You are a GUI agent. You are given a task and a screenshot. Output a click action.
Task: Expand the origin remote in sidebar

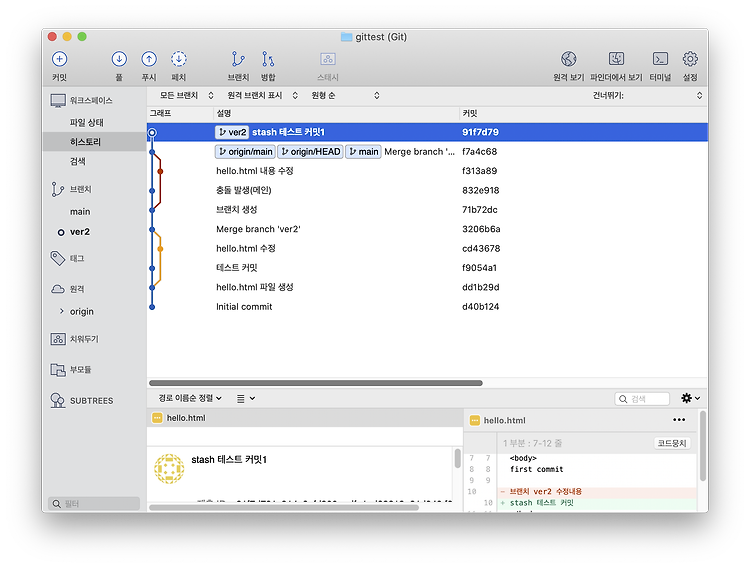(x=61, y=311)
